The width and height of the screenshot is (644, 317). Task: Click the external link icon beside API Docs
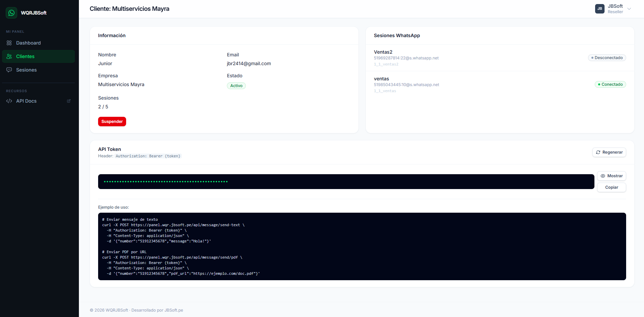(69, 101)
